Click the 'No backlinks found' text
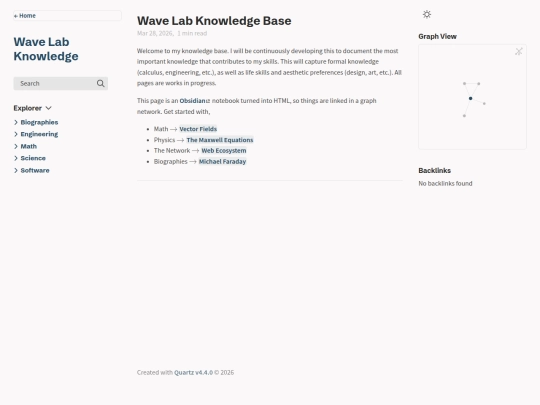The image size is (540, 405). tap(445, 184)
